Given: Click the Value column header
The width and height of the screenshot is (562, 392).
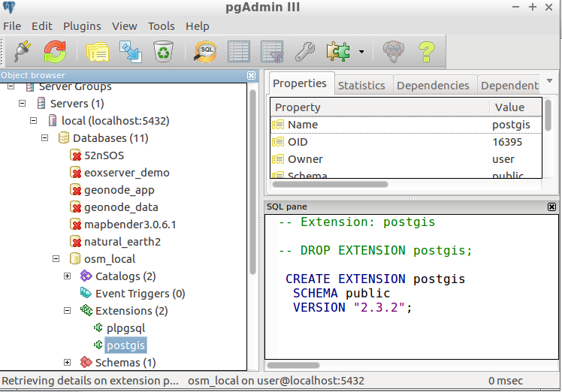Looking at the screenshot, I should click(x=515, y=107).
